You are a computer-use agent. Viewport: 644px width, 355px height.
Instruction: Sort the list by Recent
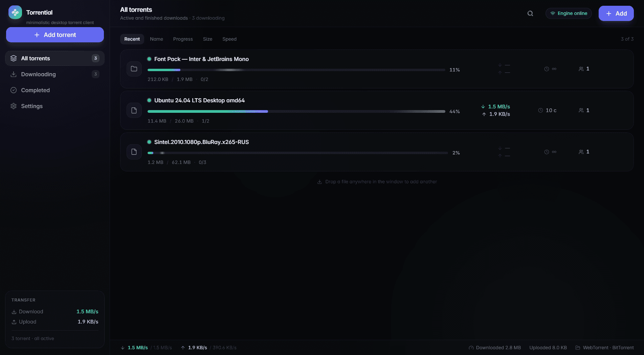point(132,39)
